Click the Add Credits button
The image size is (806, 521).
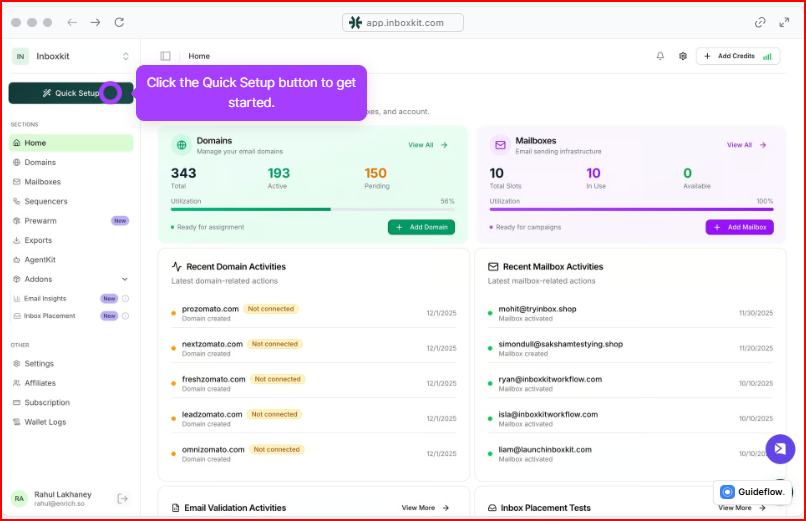click(x=738, y=56)
